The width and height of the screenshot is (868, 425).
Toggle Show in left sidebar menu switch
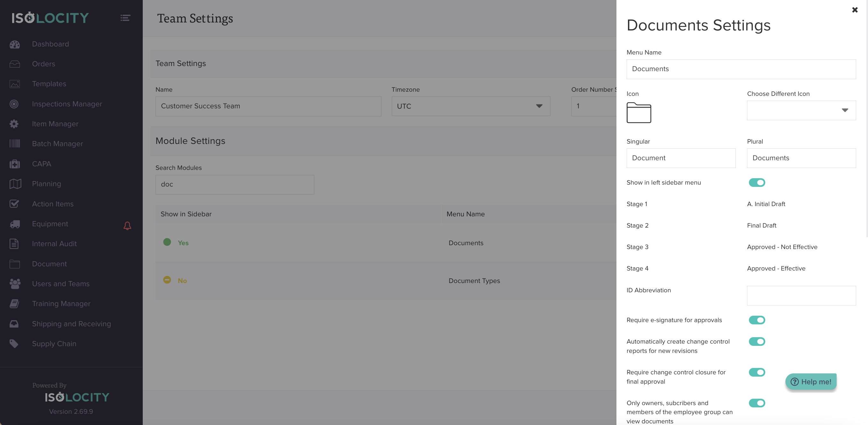(x=757, y=182)
